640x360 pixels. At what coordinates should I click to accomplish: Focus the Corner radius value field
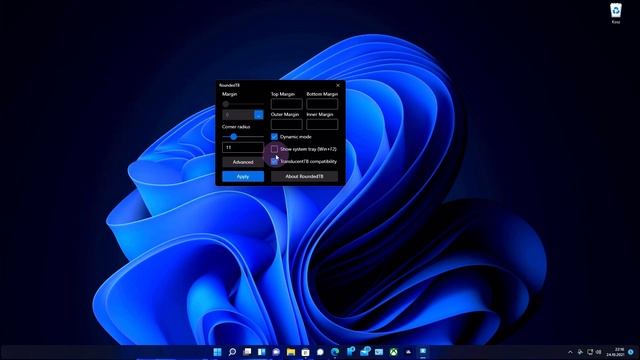tap(243, 147)
